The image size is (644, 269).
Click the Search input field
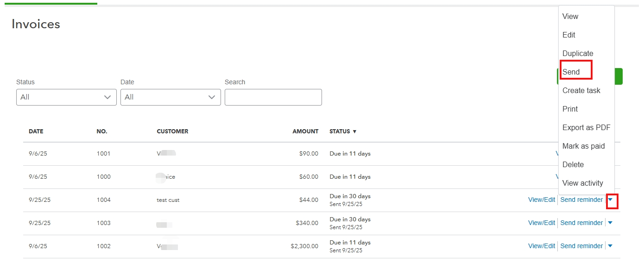[x=273, y=97]
